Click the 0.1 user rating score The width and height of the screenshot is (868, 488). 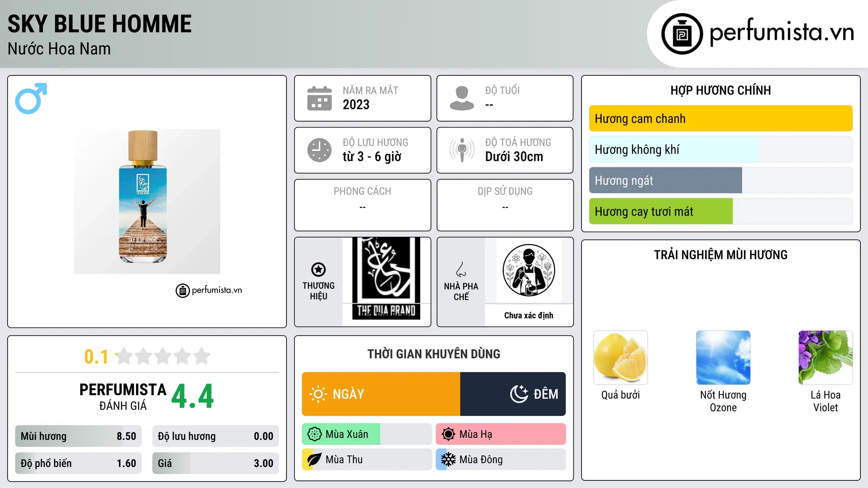coord(96,357)
